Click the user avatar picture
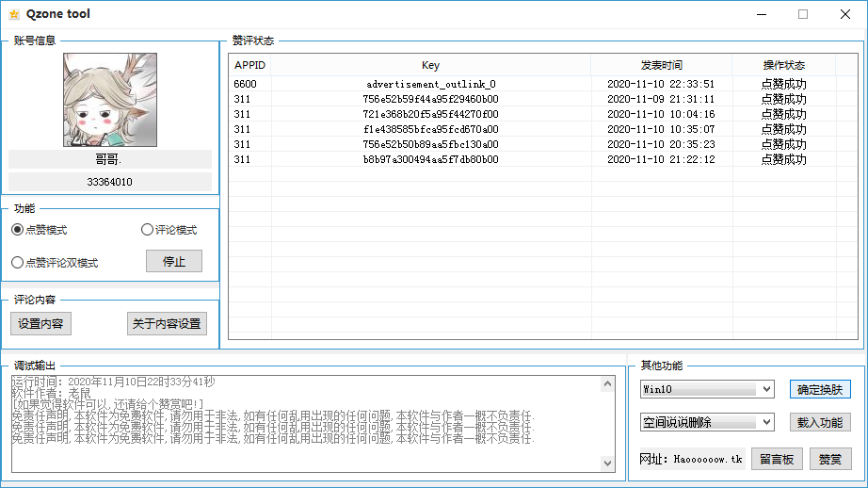Image resolution: width=868 pixels, height=488 pixels. pyautogui.click(x=110, y=100)
